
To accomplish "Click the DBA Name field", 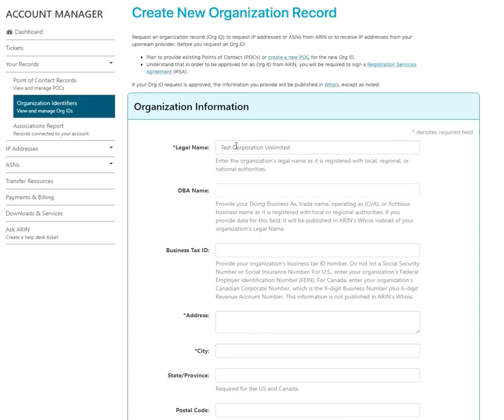I will coord(317,191).
